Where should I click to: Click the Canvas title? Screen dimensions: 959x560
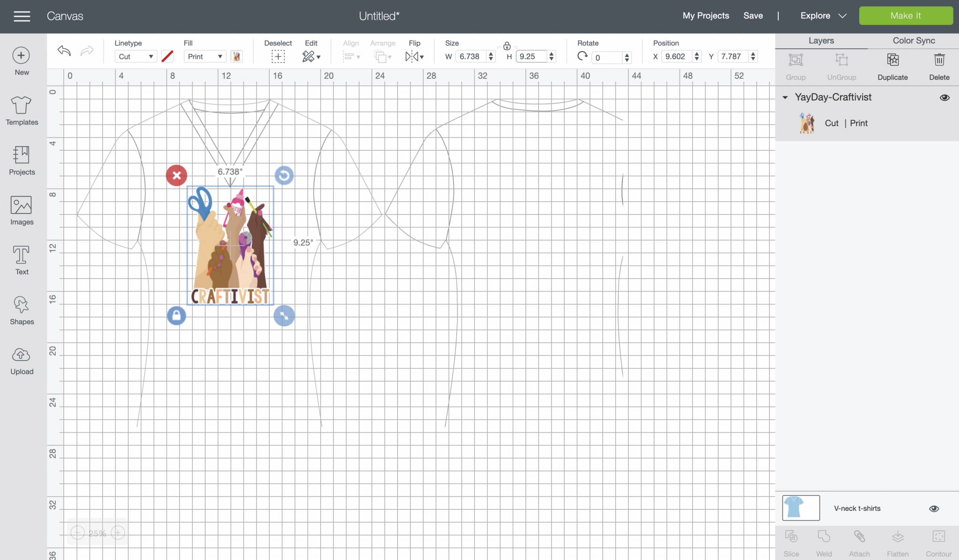[x=65, y=16]
